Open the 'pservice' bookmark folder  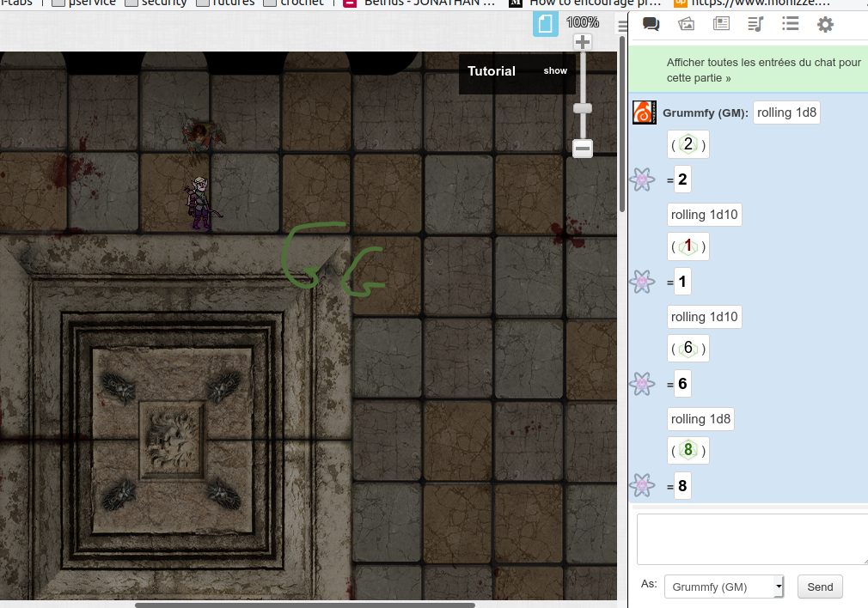pyautogui.click(x=83, y=3)
